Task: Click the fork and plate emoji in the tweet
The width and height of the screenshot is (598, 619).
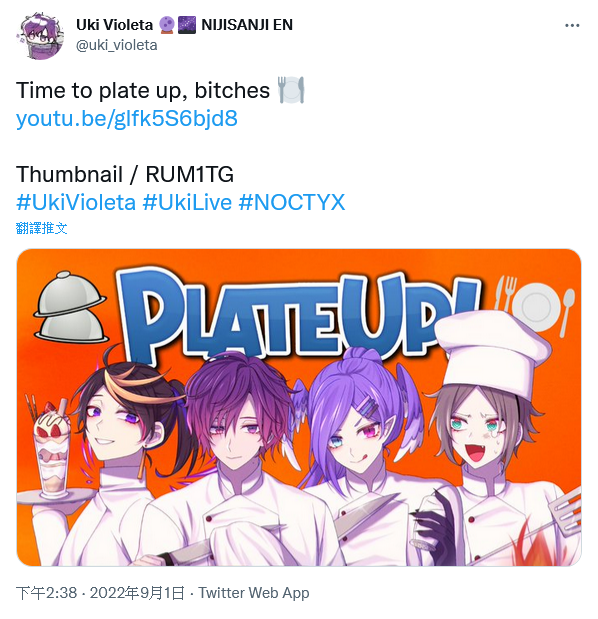Action: 291,90
